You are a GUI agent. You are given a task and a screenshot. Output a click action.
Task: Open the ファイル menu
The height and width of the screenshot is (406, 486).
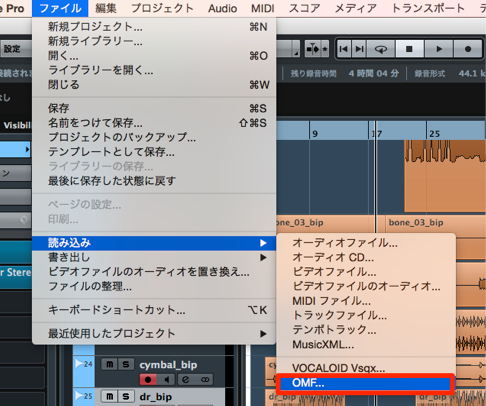60,8
